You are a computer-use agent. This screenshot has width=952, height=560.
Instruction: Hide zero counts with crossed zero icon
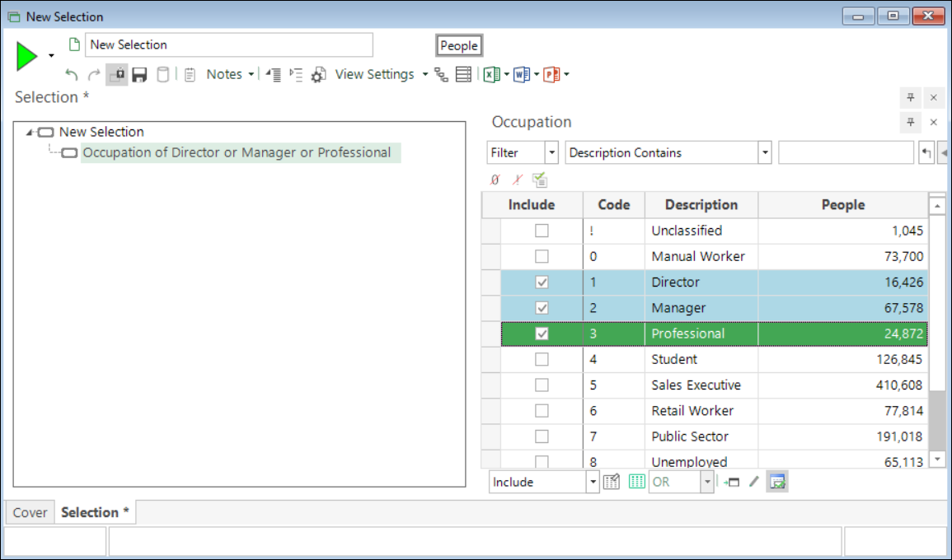coord(495,180)
